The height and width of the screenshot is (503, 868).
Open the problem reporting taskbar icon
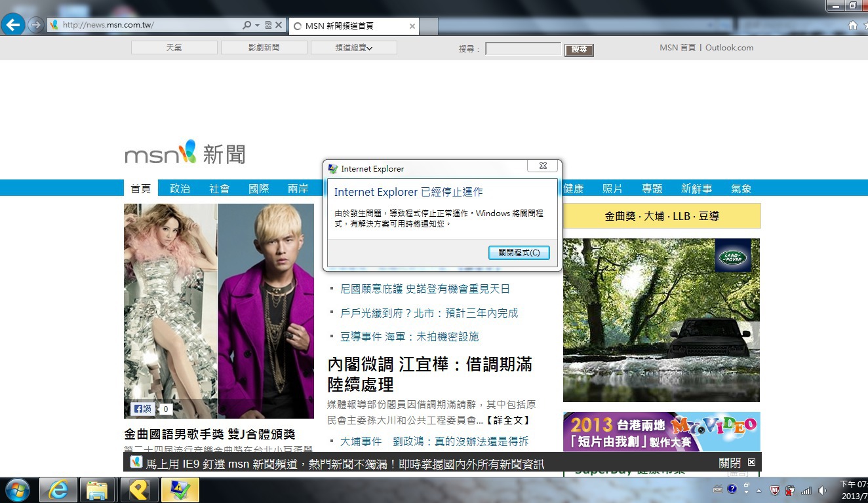[180, 490]
